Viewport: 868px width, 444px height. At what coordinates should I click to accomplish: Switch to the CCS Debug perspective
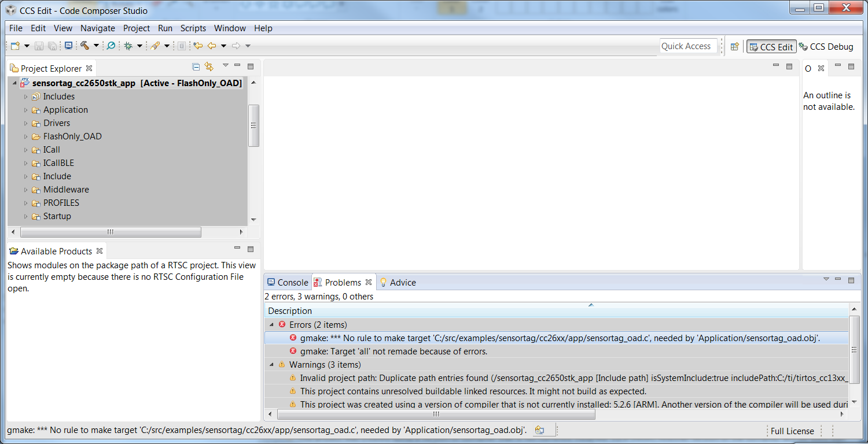pos(826,47)
